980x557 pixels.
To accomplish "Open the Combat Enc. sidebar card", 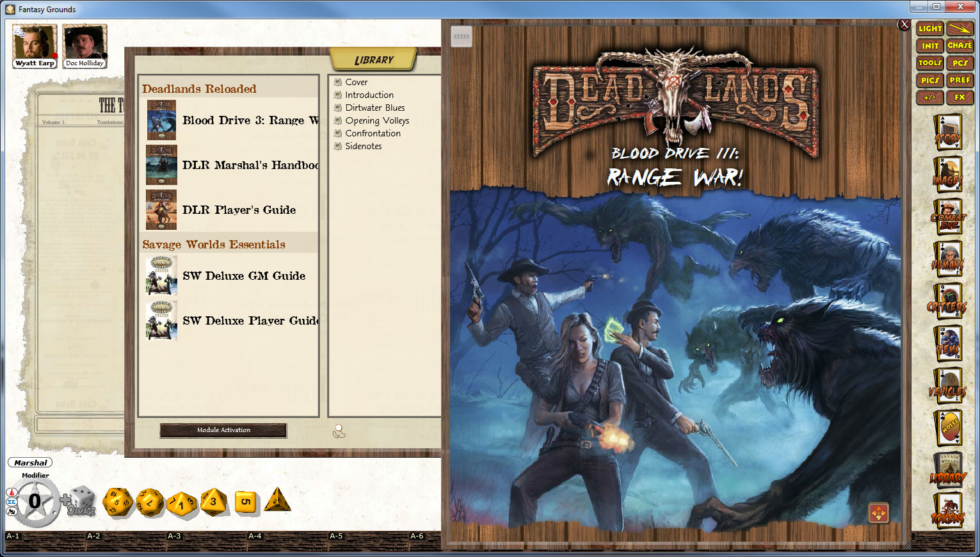I will (x=947, y=218).
